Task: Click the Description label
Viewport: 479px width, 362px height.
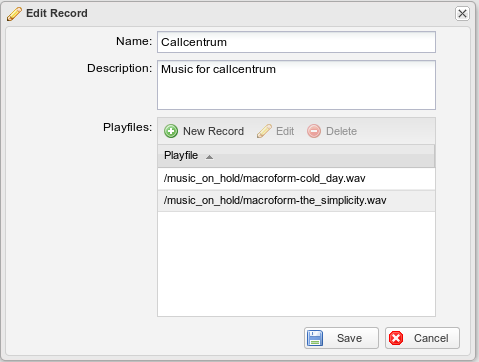Action: [x=120, y=68]
